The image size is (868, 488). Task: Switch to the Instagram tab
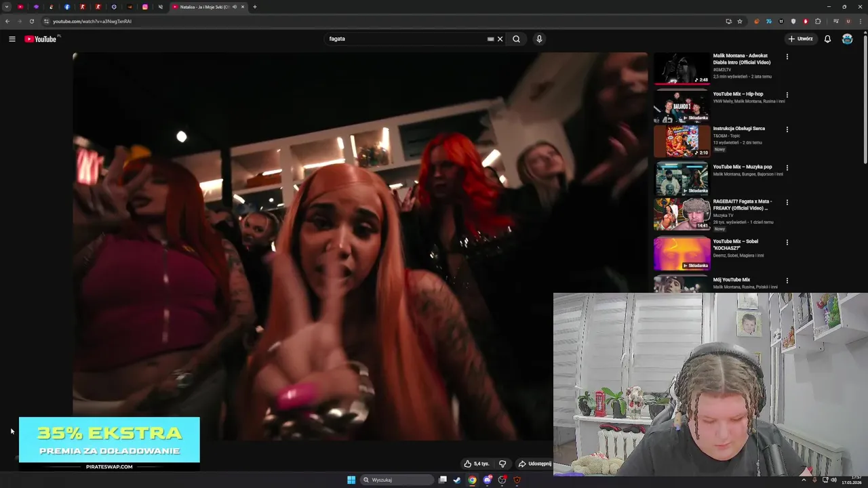coord(145,7)
